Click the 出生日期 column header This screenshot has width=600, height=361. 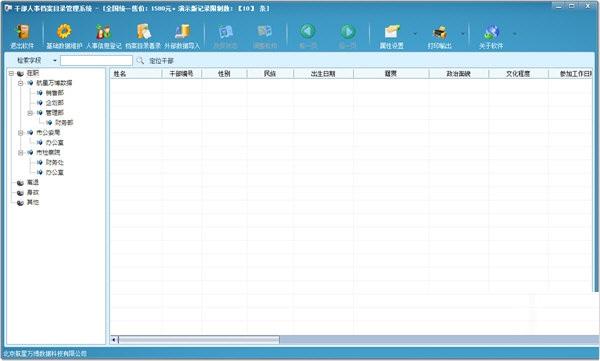pyautogui.click(x=323, y=74)
